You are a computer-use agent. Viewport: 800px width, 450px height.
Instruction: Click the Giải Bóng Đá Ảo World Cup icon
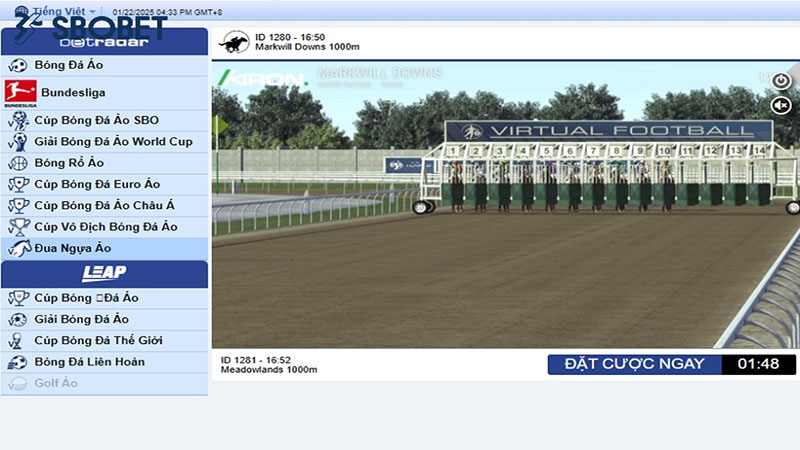pos(18,142)
